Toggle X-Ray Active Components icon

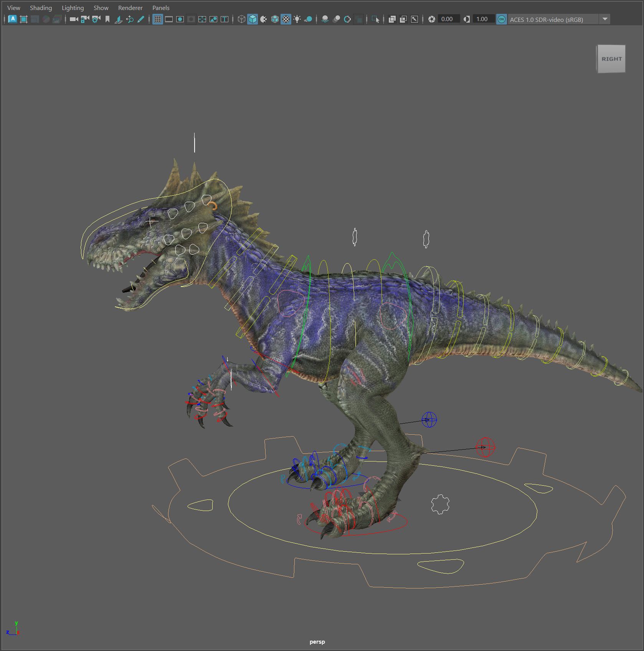coord(403,19)
